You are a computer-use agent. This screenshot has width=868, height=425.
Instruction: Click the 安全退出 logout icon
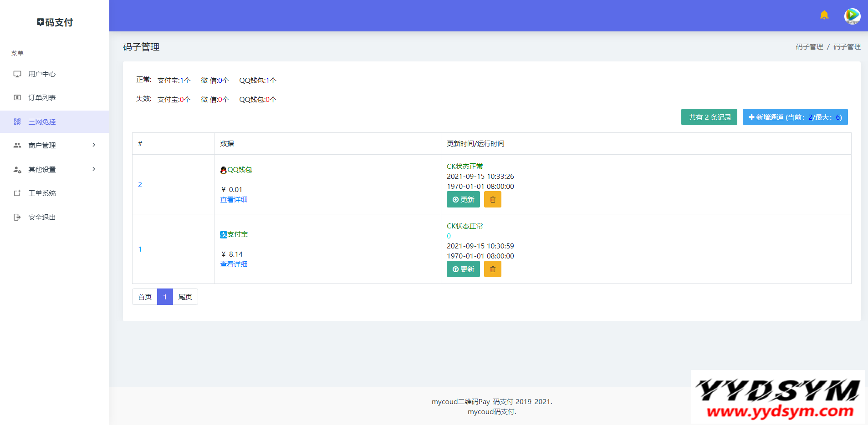click(x=17, y=218)
